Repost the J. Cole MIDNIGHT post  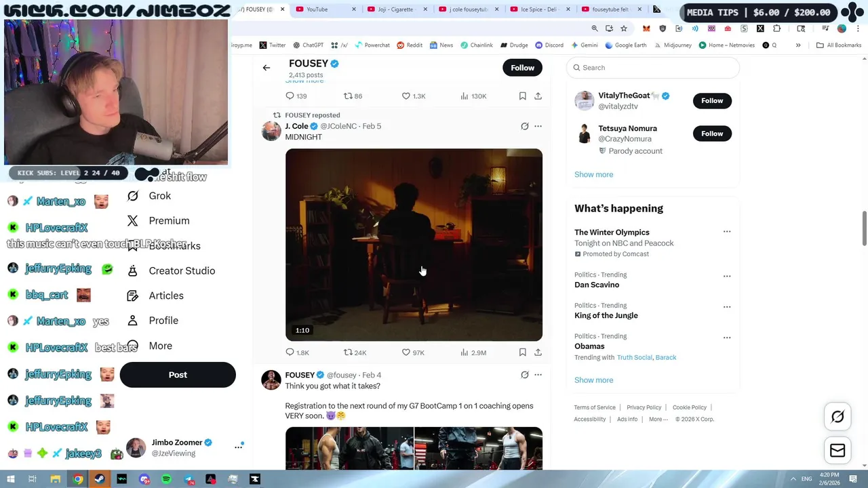tap(348, 352)
